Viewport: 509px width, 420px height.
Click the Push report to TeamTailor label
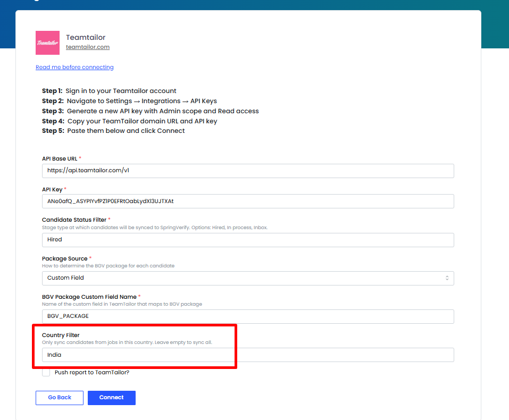(x=92, y=372)
